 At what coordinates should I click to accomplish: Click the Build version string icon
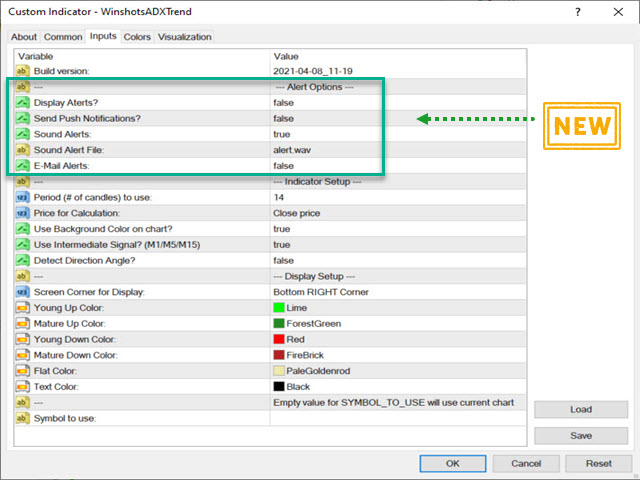point(22,71)
